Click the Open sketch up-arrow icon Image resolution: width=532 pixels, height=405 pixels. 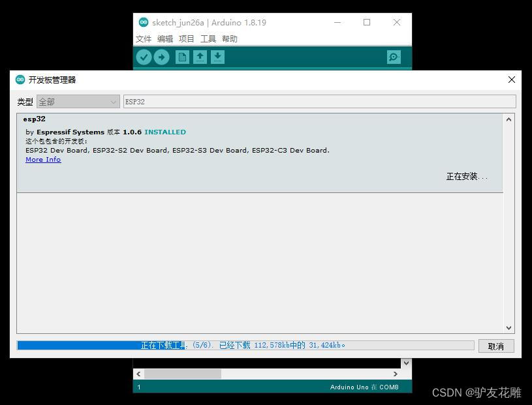[x=200, y=57]
